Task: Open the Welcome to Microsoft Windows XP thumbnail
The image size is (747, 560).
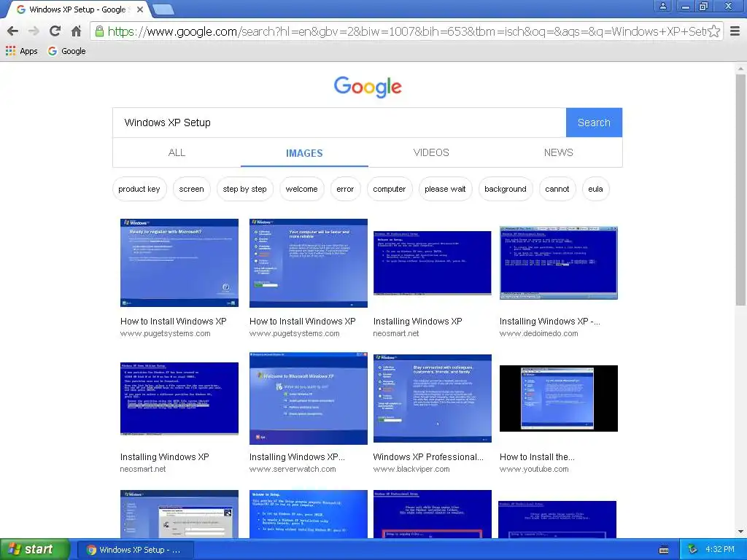Action: pyautogui.click(x=309, y=399)
